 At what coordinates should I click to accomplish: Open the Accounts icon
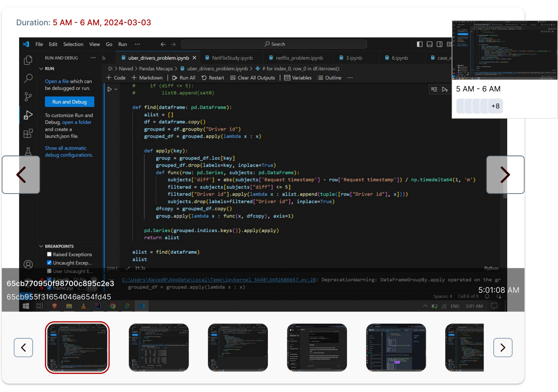click(28, 264)
